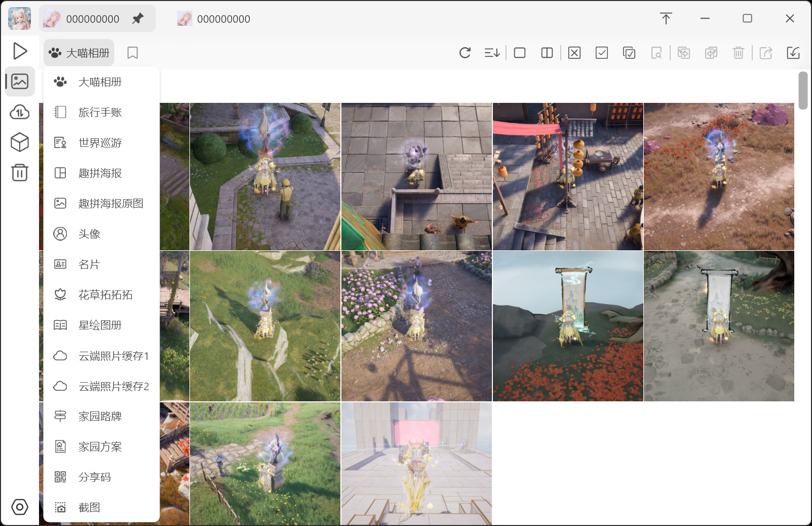Image resolution: width=812 pixels, height=526 pixels.
Task: Open the 分享码 category
Action: (x=101, y=477)
